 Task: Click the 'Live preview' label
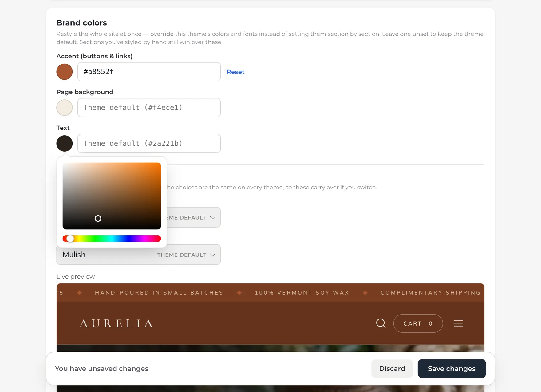pos(76,277)
